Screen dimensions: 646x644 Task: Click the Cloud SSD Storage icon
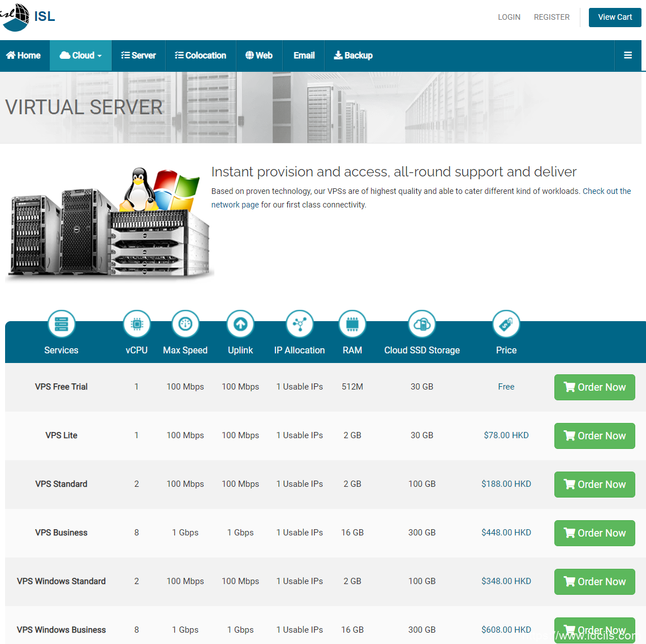point(422,324)
